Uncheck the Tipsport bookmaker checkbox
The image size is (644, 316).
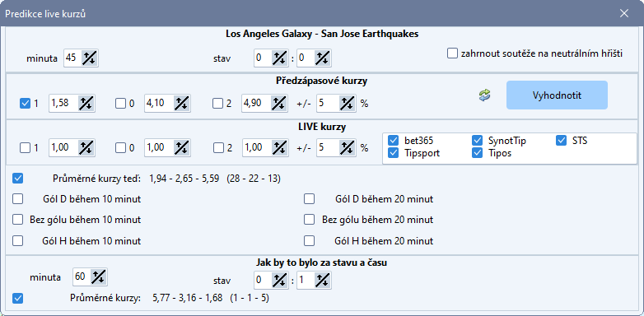pos(393,153)
